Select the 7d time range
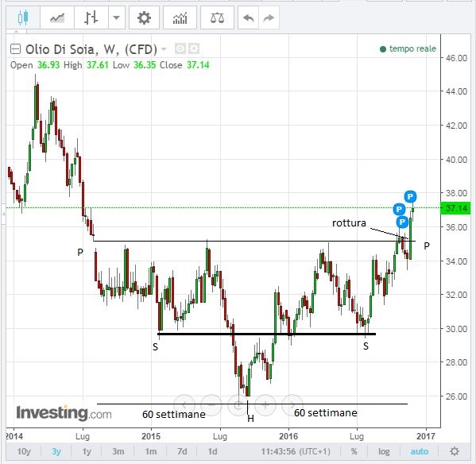The width and height of the screenshot is (476, 464). tap(182, 451)
